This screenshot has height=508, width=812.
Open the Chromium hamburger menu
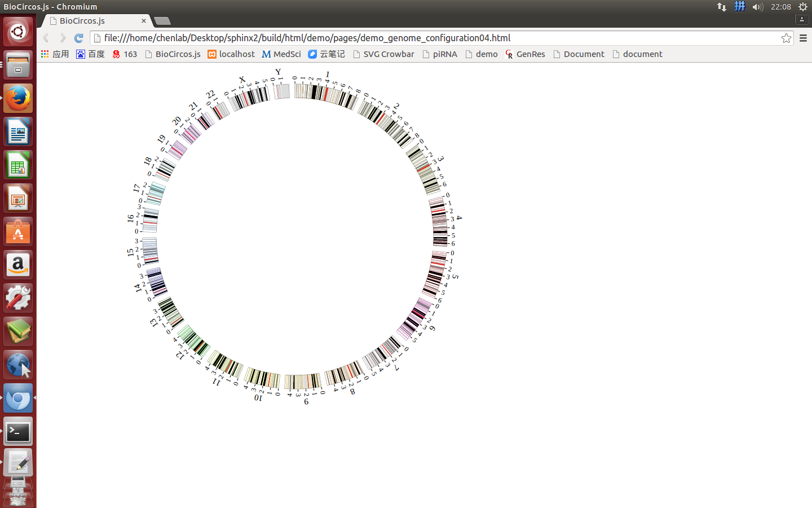click(803, 38)
